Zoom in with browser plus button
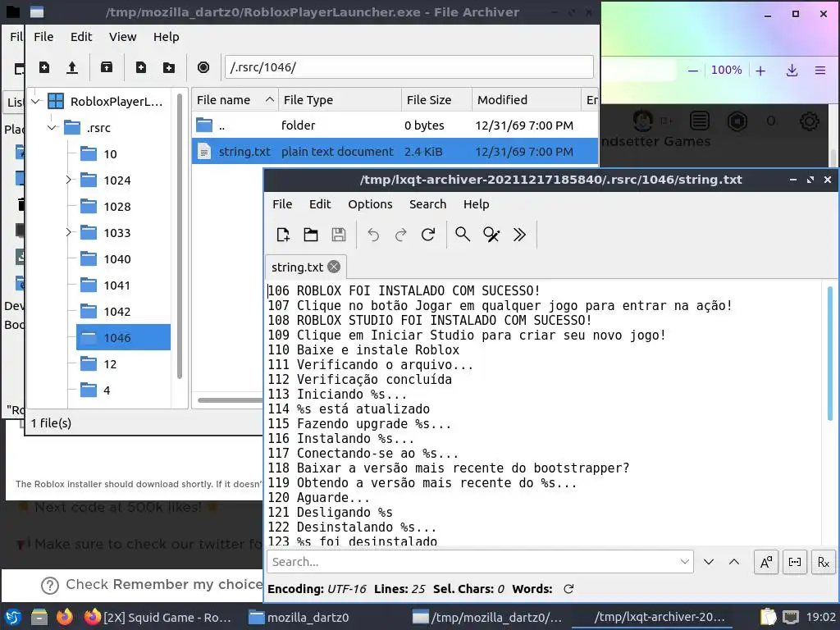840x630 pixels. point(760,71)
